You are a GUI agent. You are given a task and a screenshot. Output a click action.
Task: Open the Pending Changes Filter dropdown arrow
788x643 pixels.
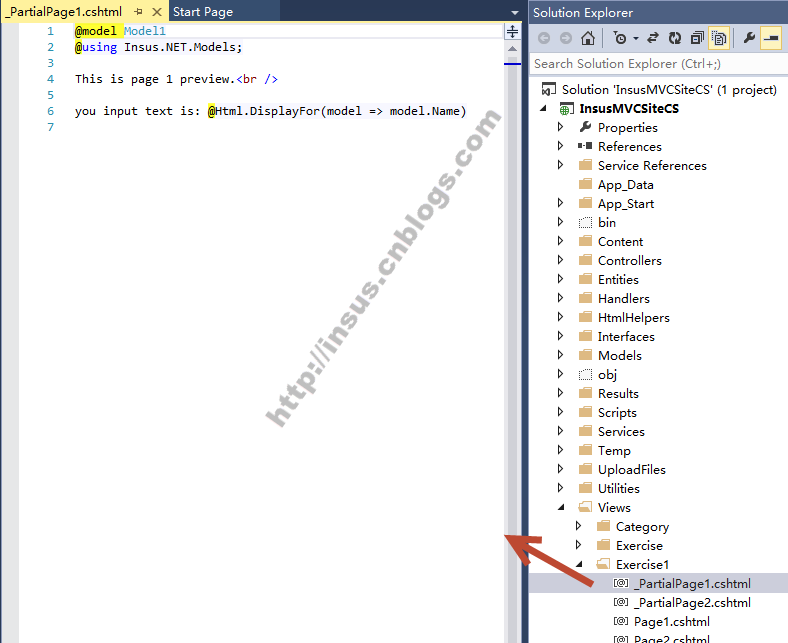pos(636,39)
